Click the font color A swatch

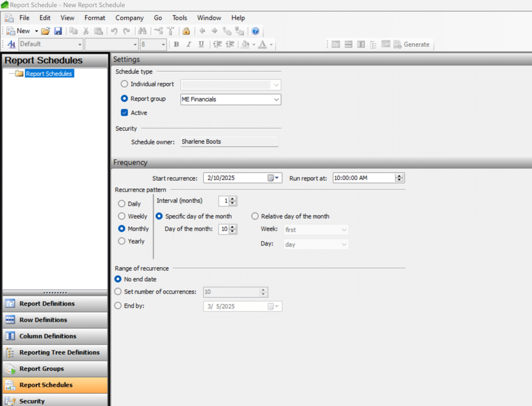click(x=262, y=45)
